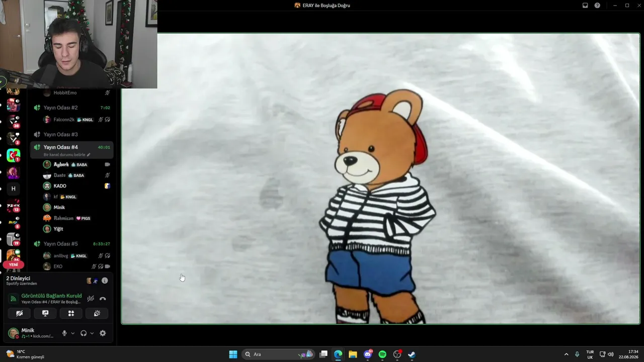
Task: Open weather widget showing 16°C
Action: [25, 354]
